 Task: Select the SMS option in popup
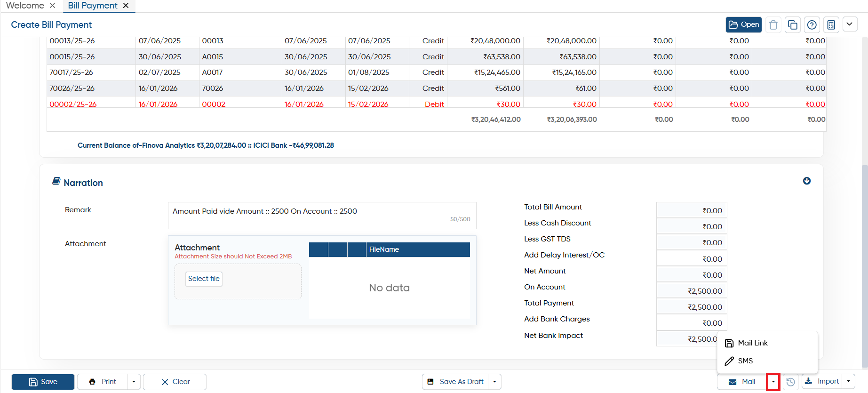(745, 361)
